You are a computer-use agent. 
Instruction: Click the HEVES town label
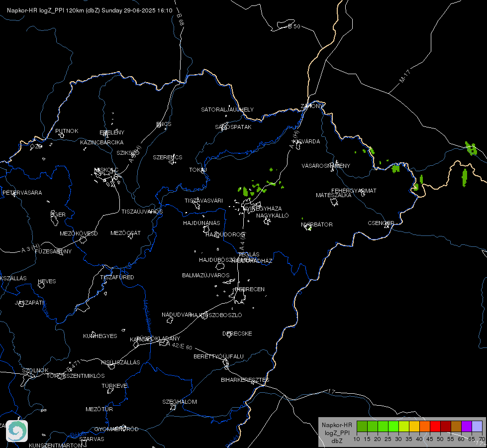click(47, 281)
